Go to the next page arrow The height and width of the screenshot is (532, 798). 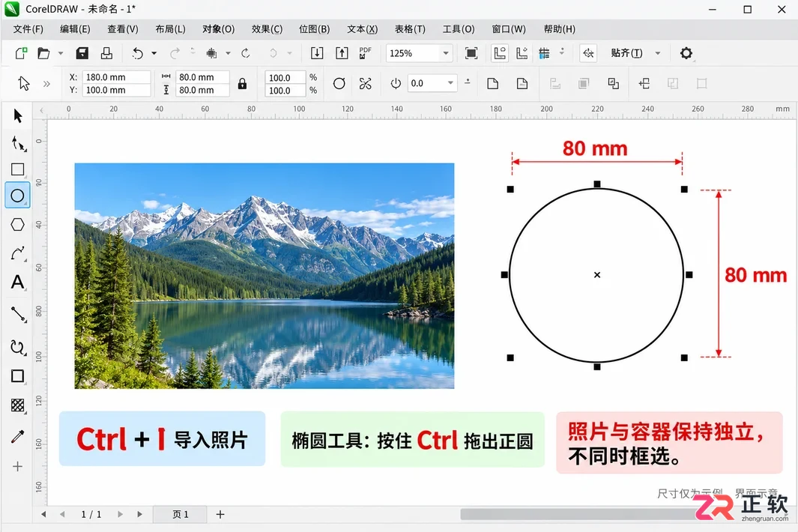(120, 514)
